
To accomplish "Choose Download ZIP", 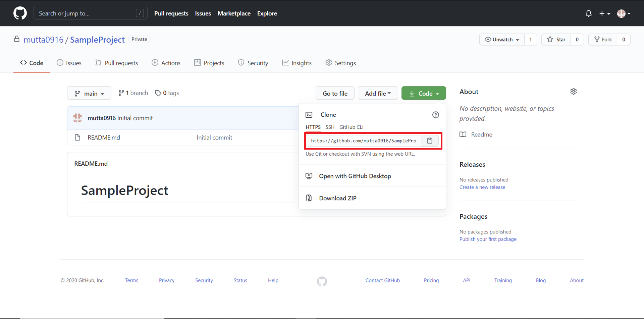I will (372, 198).
